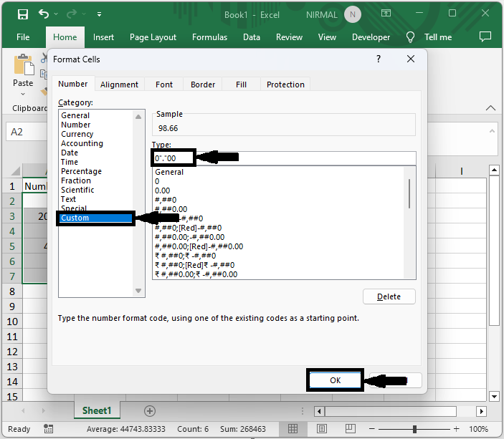The height and width of the screenshot is (439, 504).
Task: Switch to the Border tab in dialog
Action: click(x=203, y=85)
